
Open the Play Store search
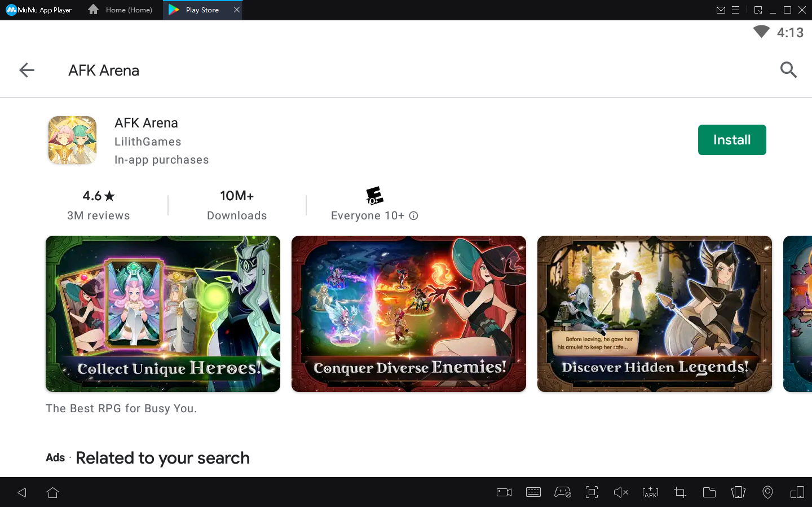788,70
